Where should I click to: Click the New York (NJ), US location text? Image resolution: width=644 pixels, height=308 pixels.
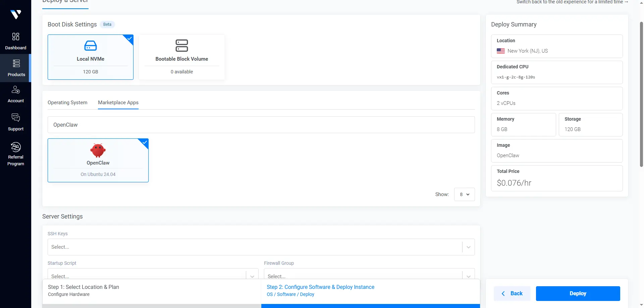coord(528,51)
